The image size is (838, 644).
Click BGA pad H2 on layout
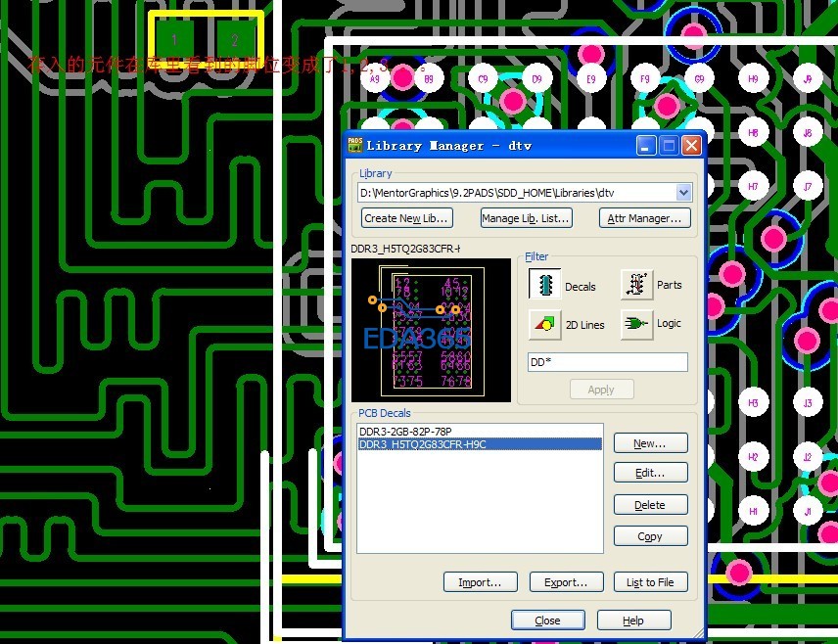coord(753,457)
